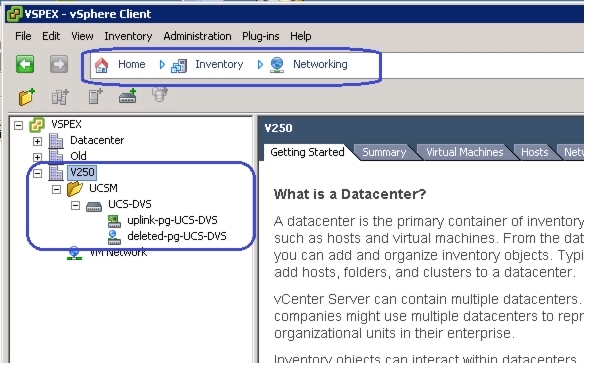Click the Datacenter building icon

[x=56, y=141]
